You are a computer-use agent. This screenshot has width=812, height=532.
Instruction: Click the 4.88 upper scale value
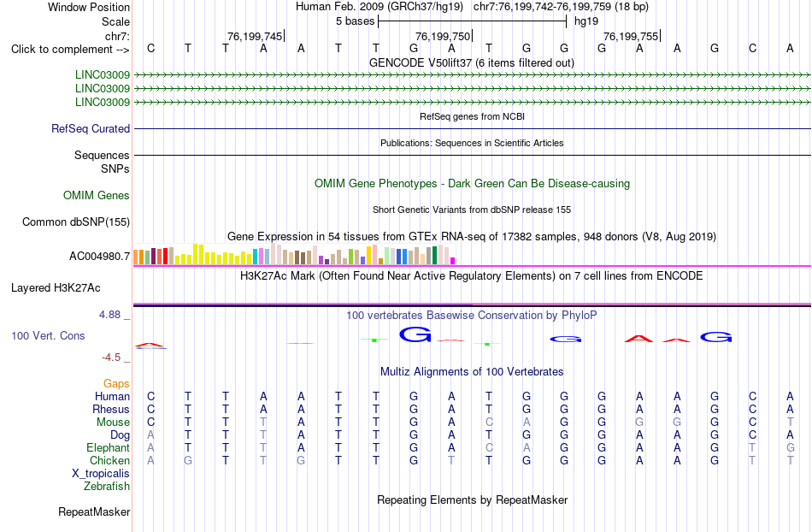coord(109,315)
